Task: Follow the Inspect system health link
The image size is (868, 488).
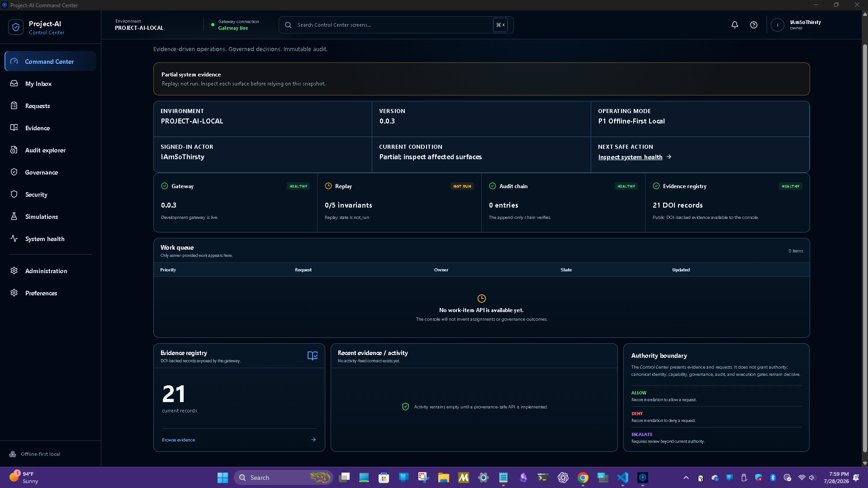Action: pyautogui.click(x=630, y=157)
